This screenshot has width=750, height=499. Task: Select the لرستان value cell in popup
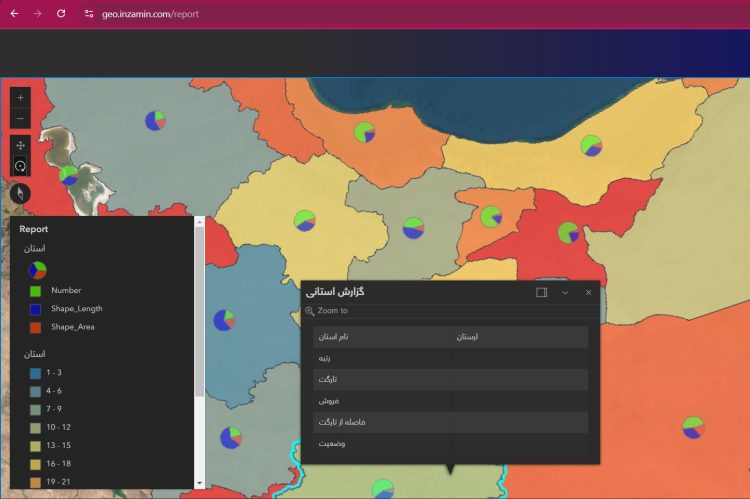click(518, 337)
